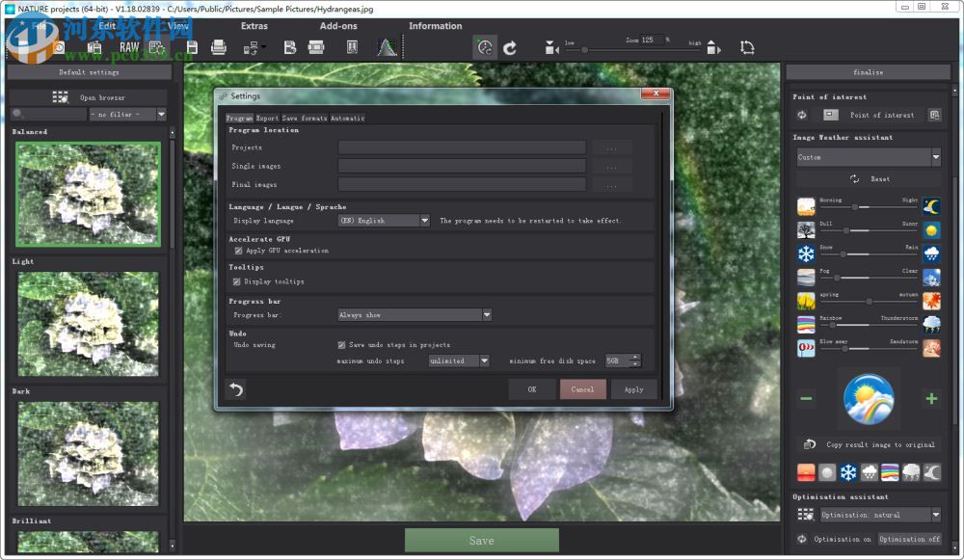Viewport: 964px width, 560px height.
Task: Click the reset arrow icon in Settings
Action: 235,389
